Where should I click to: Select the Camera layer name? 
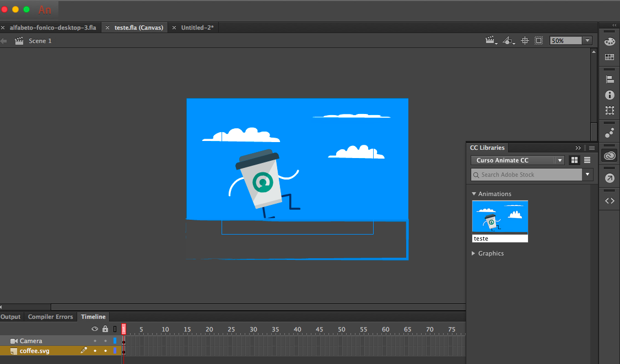(x=31, y=341)
